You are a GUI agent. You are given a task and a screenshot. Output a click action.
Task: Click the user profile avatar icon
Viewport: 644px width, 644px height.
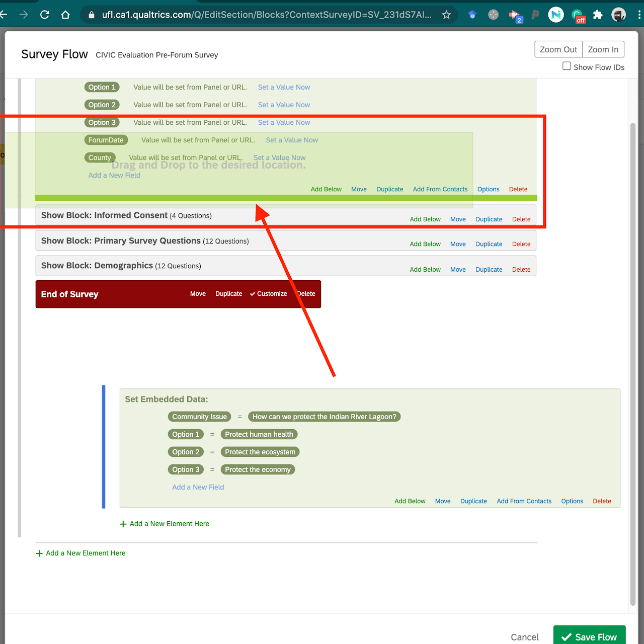[618, 15]
